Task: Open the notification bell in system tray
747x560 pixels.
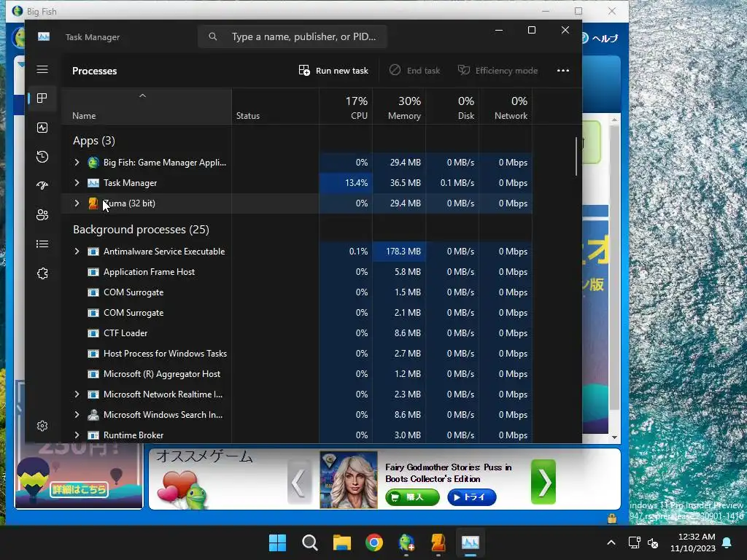Action: 727,542
